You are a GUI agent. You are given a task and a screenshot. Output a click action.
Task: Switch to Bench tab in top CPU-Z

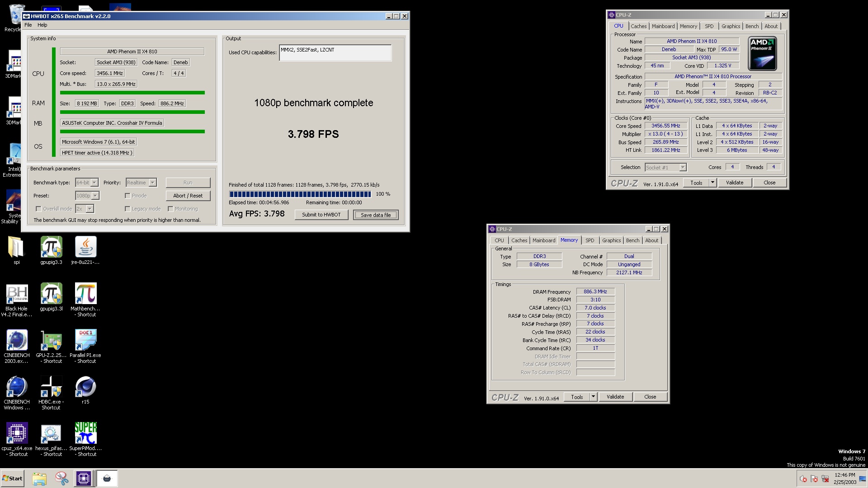pyautogui.click(x=752, y=26)
